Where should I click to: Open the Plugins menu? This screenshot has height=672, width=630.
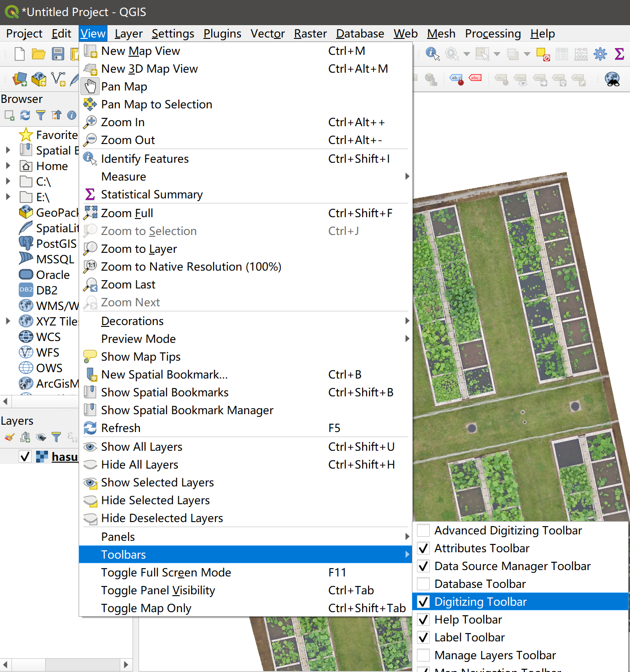coord(222,33)
